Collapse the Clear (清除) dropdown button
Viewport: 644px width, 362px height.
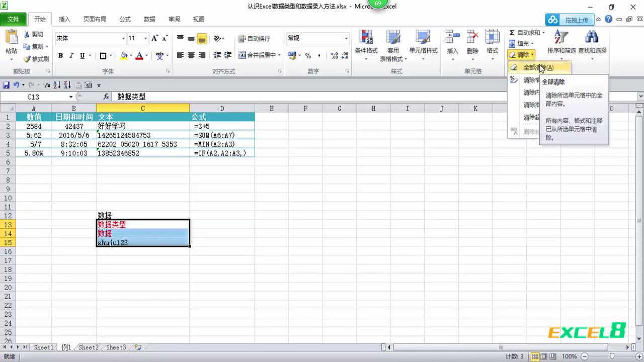(521, 54)
